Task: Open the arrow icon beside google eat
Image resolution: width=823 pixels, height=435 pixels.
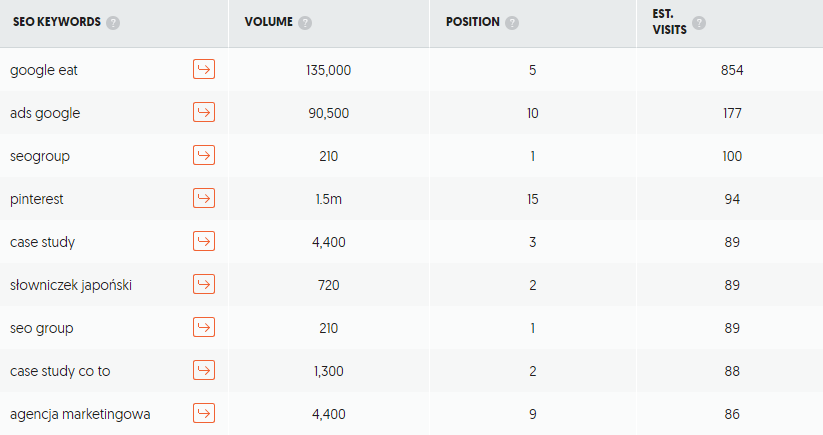Action: click(x=204, y=69)
